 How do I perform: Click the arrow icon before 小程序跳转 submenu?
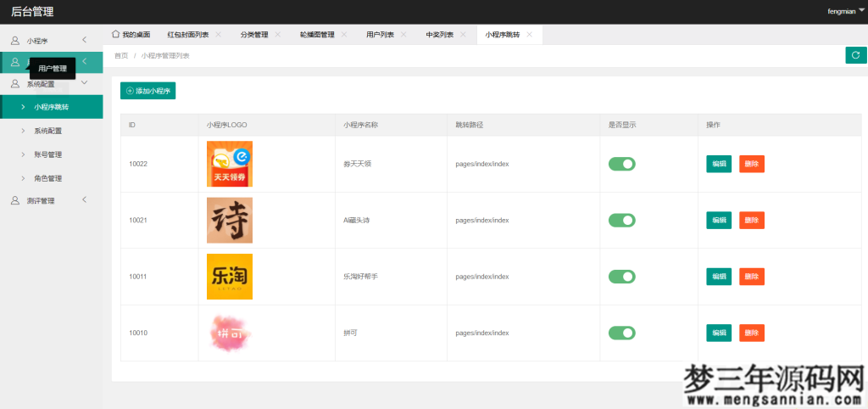click(x=23, y=106)
